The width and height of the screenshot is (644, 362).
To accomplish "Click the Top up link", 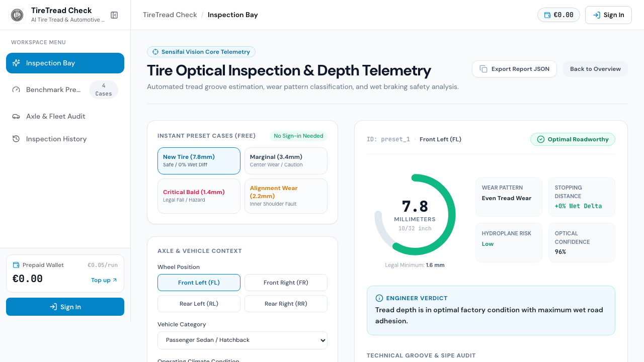I will [x=104, y=280].
